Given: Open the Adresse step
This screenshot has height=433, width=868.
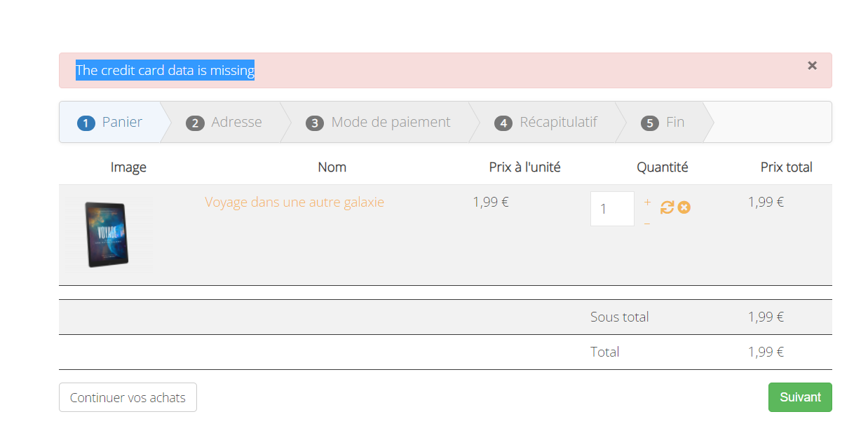Looking at the screenshot, I should (x=224, y=123).
